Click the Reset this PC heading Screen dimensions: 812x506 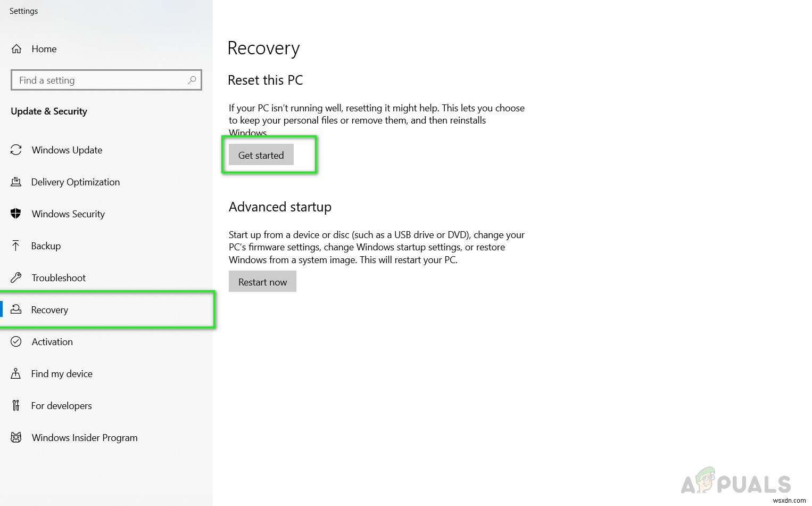[266, 80]
